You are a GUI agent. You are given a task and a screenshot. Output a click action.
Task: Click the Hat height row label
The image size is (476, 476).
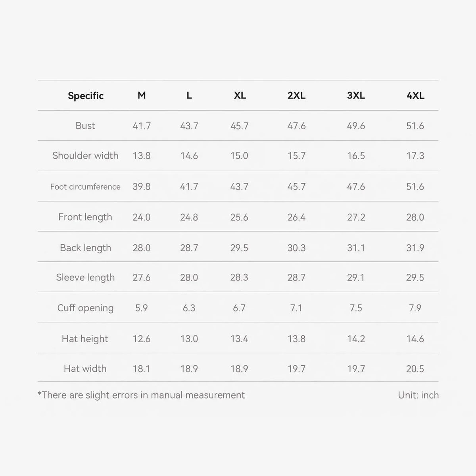pyautogui.click(x=85, y=339)
